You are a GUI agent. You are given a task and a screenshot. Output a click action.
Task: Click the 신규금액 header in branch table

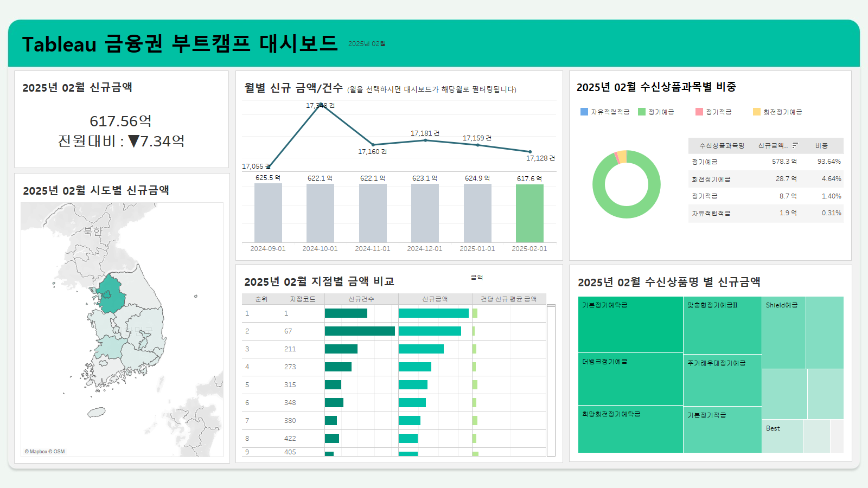[x=435, y=299]
